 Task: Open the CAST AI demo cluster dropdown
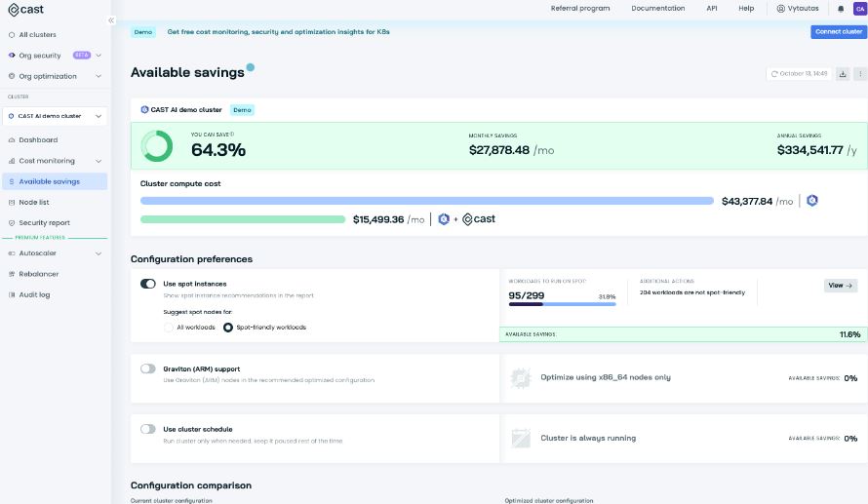tap(55, 116)
